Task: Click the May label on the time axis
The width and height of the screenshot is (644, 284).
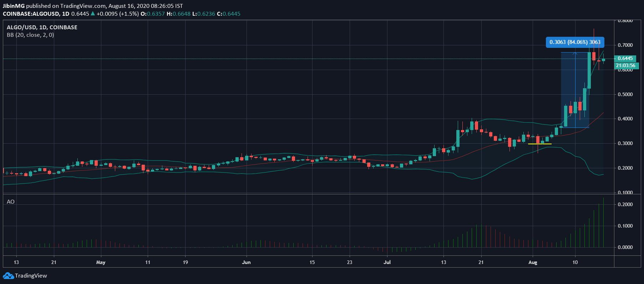Action: 101,262
